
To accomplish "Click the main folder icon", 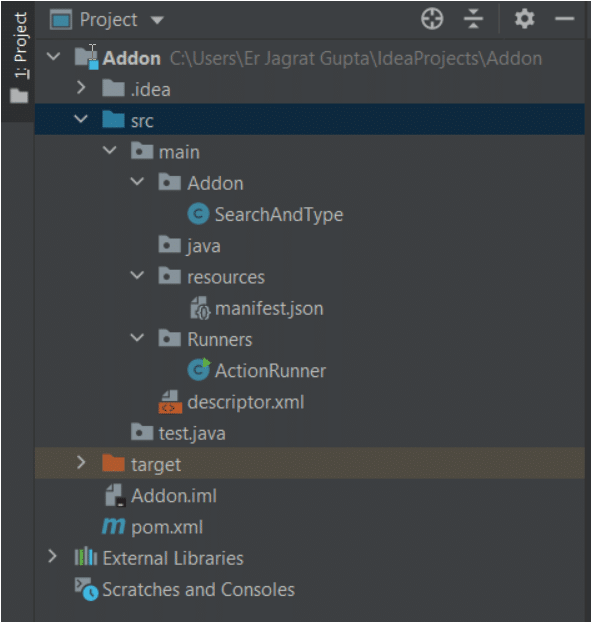I will coord(142,150).
